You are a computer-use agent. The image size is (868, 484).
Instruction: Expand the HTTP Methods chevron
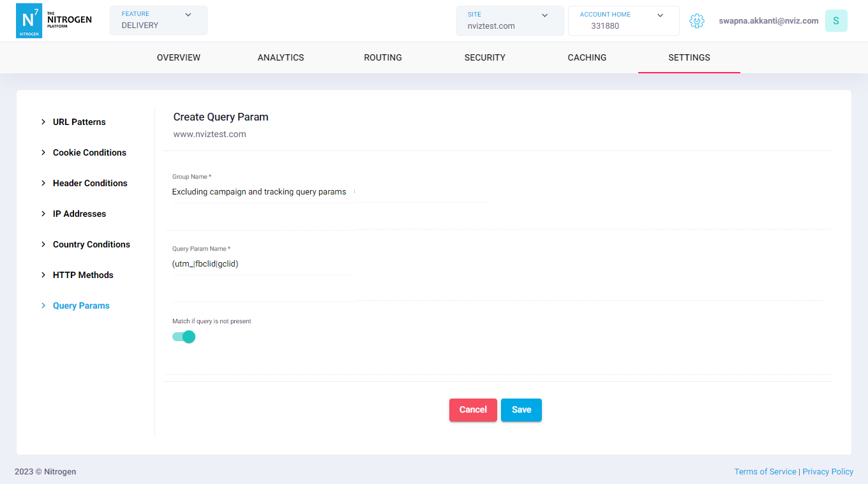pos(43,275)
